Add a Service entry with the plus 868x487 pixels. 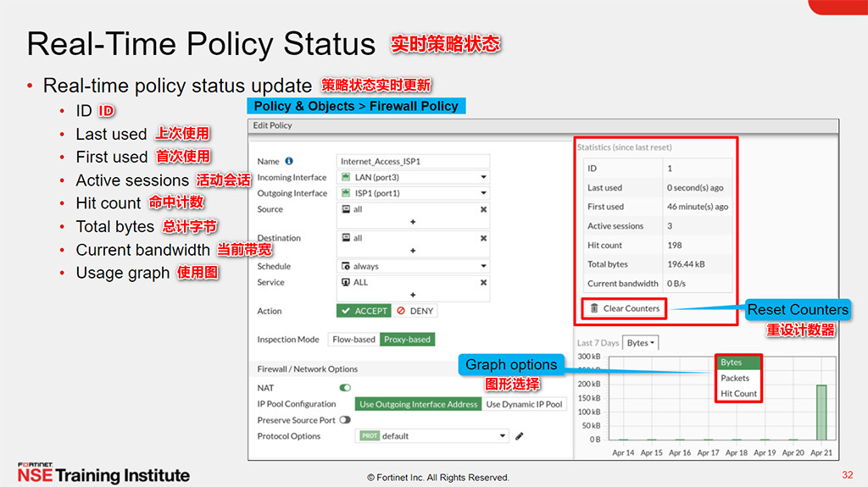pyautogui.click(x=413, y=295)
